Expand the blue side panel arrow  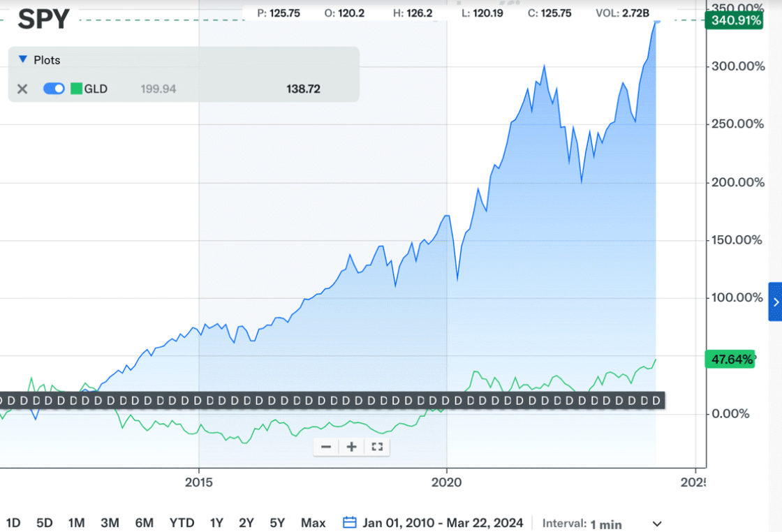pyautogui.click(x=776, y=302)
